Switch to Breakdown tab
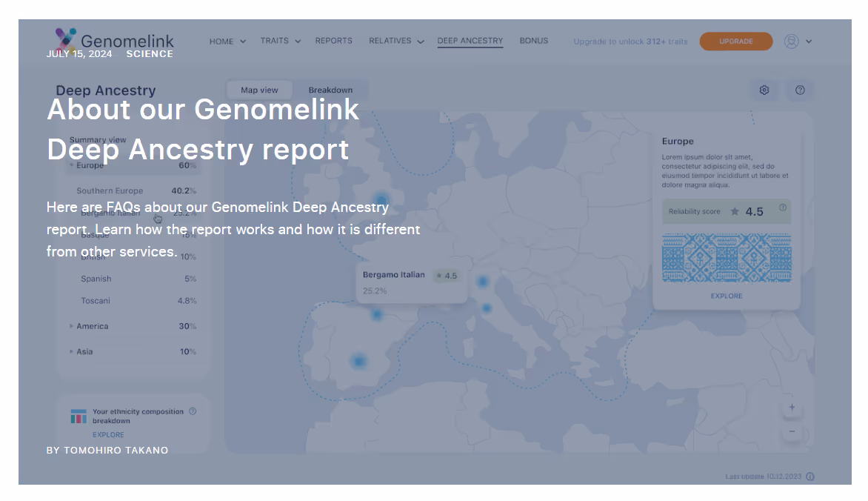 coord(330,90)
